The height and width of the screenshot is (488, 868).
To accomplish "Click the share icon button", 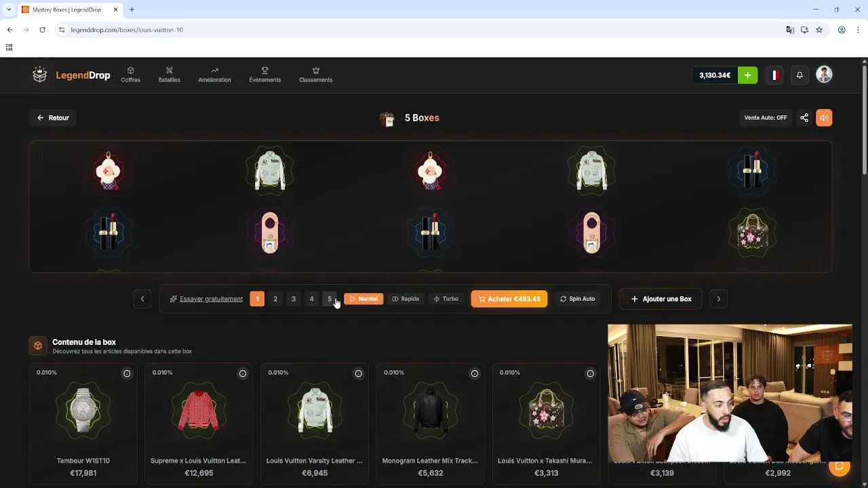I will click(x=804, y=118).
